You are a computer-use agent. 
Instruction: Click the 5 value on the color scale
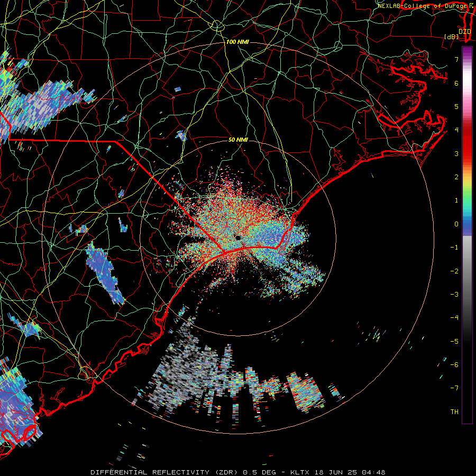point(456,106)
